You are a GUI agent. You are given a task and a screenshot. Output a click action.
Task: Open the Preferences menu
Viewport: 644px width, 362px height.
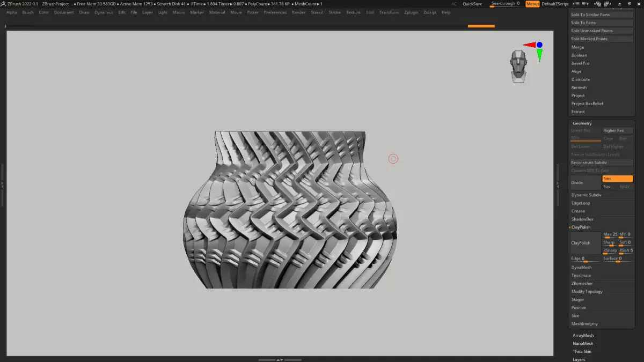coord(275,12)
